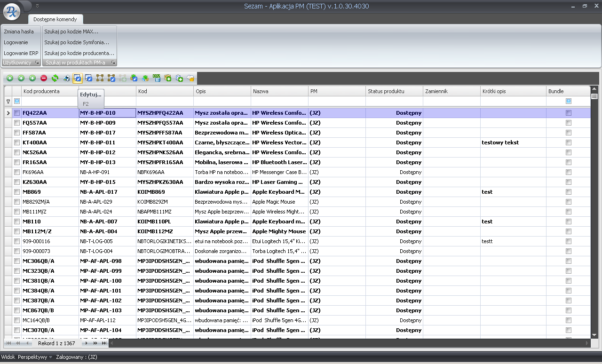Click the Logowanie ERP command

pyautogui.click(x=21, y=53)
